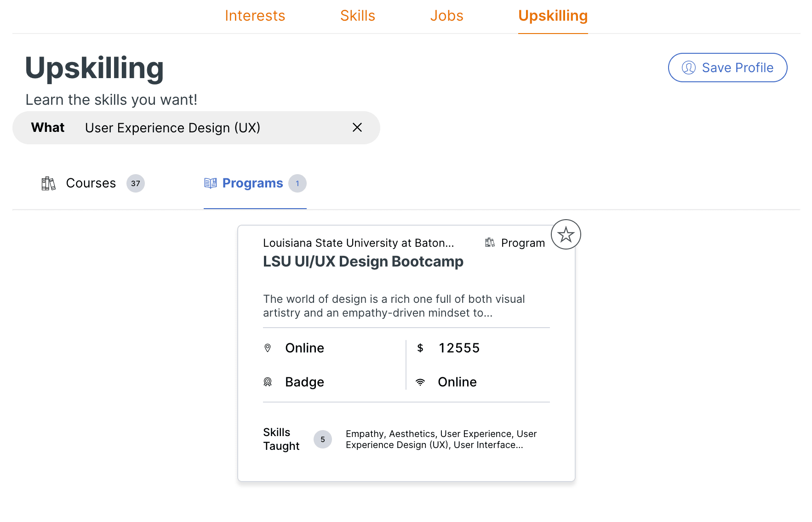Image resolution: width=812 pixels, height=522 pixels.
Task: Click Learn the skills you want! text
Action: (x=111, y=100)
